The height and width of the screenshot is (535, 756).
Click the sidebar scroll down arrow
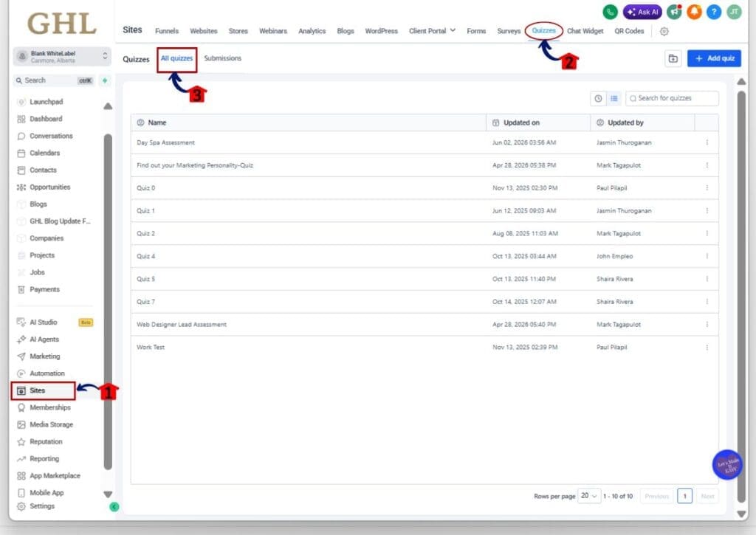(x=108, y=494)
